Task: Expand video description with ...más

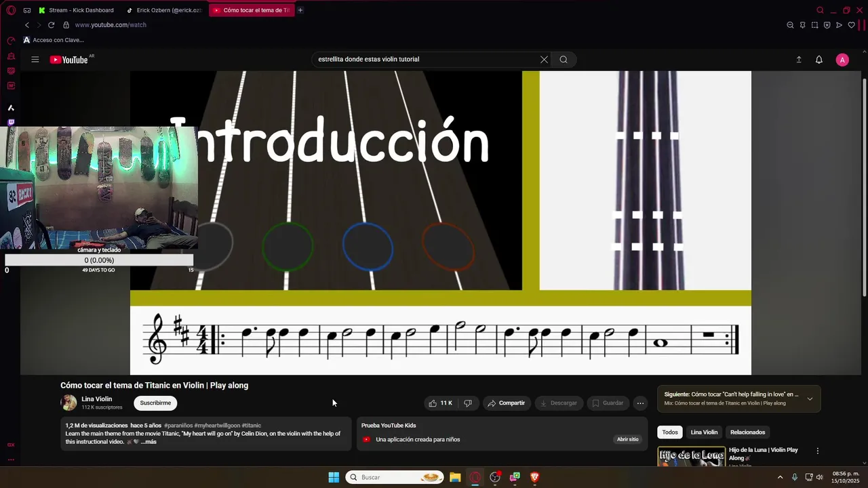Action: [x=149, y=442]
